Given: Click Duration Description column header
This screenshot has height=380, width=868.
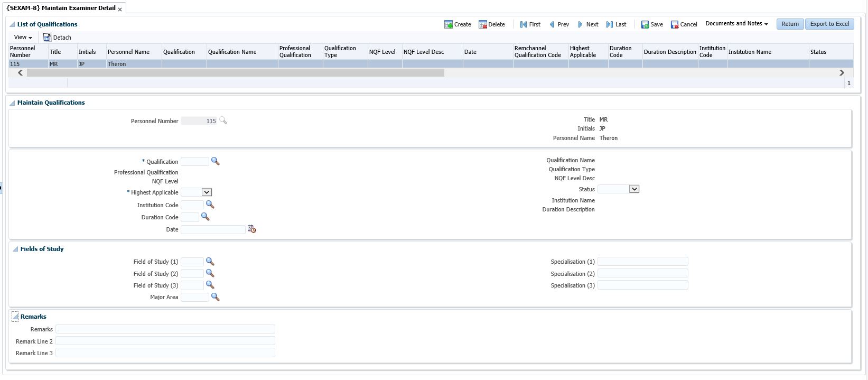Looking at the screenshot, I should click(670, 52).
